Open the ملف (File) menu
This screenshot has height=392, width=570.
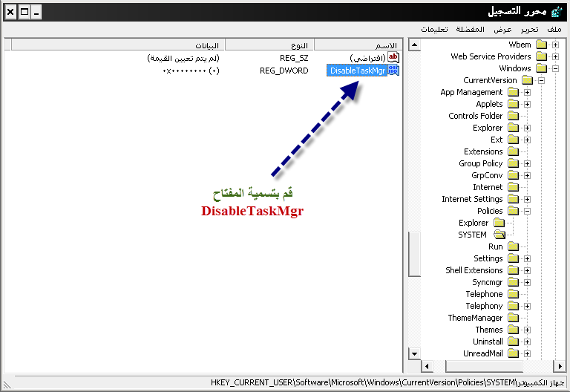click(554, 30)
